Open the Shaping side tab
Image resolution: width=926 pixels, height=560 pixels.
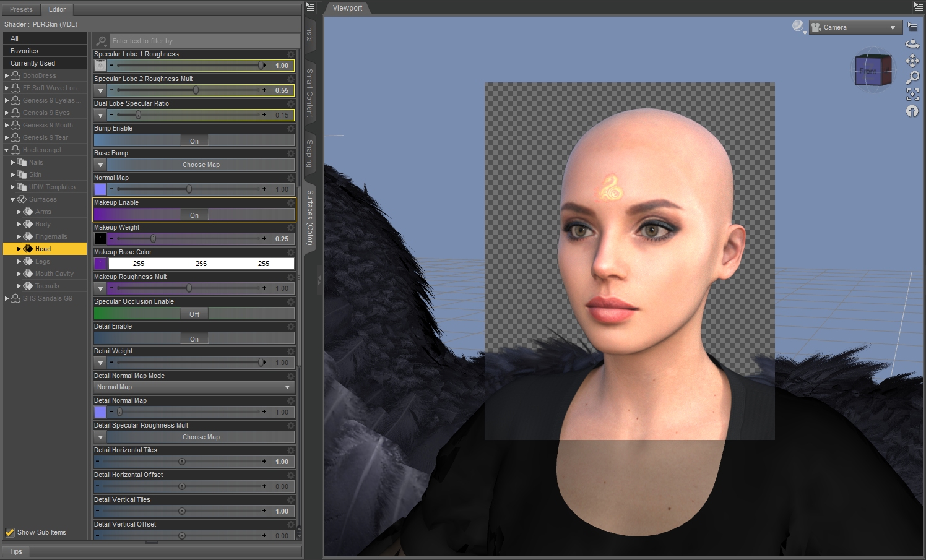(x=310, y=153)
